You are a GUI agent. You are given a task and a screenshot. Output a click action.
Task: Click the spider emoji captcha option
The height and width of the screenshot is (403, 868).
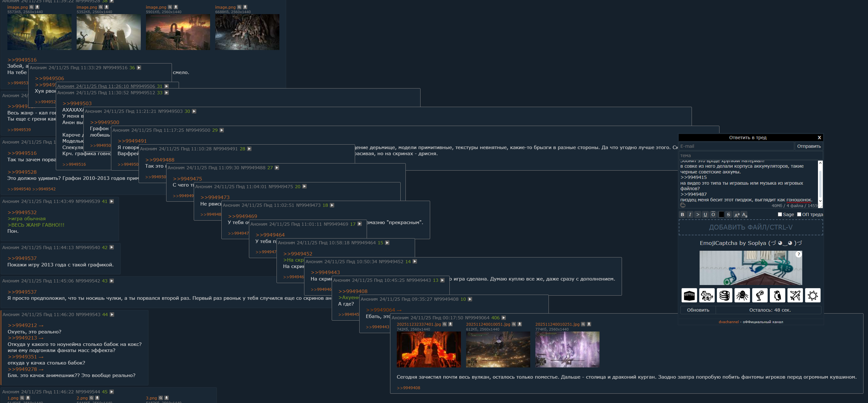[x=742, y=295]
